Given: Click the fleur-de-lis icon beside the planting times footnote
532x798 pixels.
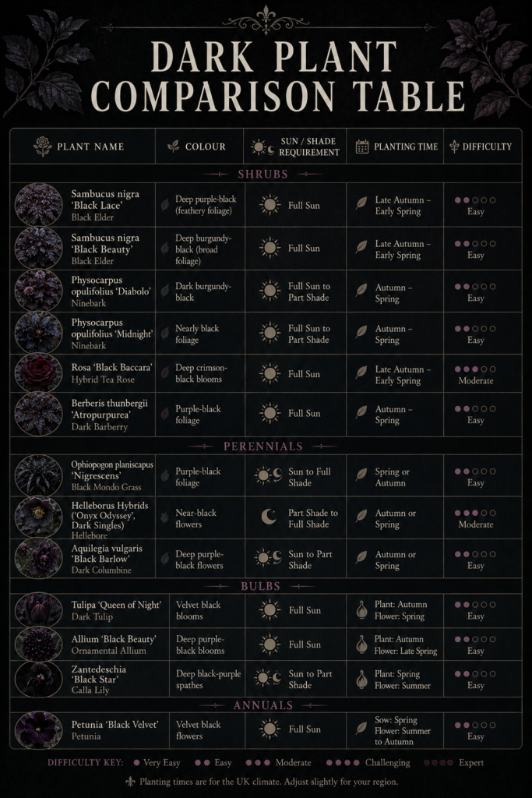Looking at the screenshot, I should pyautogui.click(x=130, y=781).
